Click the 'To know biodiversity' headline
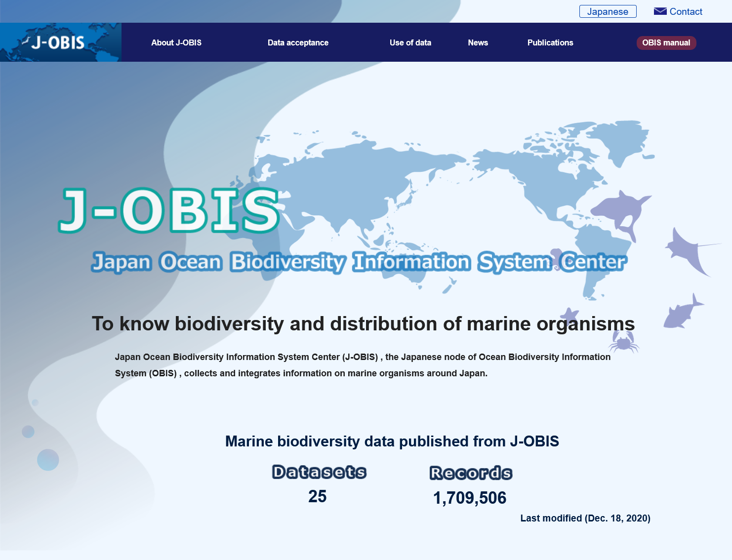This screenshot has width=732, height=560. (363, 324)
